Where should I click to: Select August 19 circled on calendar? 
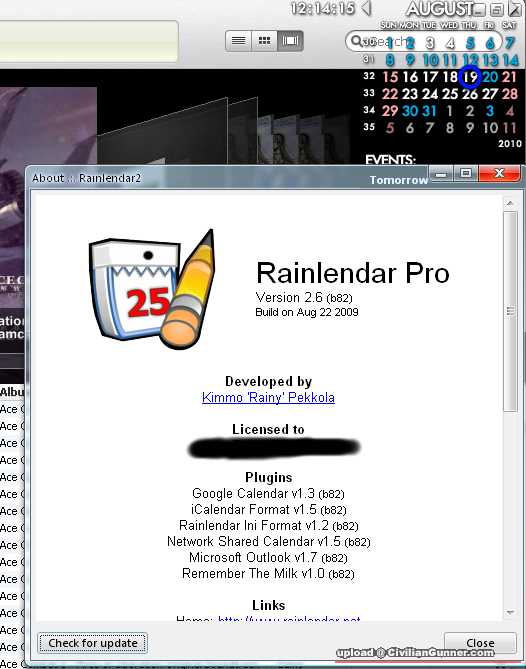click(470, 77)
